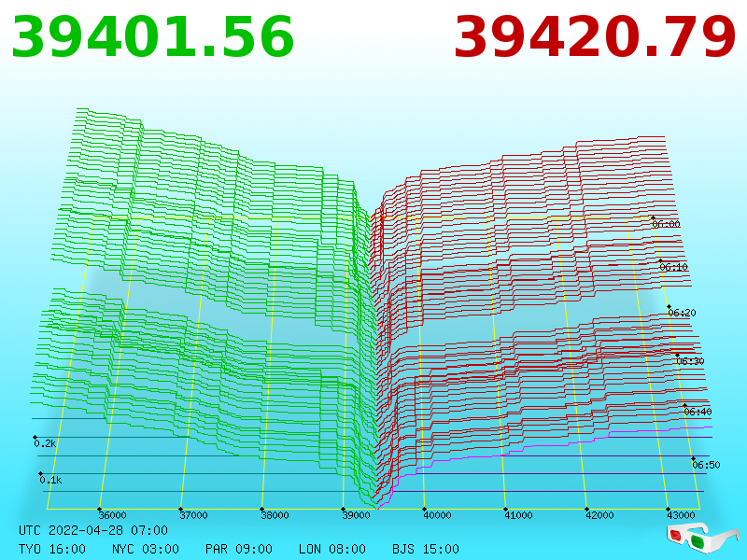Viewport: 747px width, 560px height.
Task: Click the 06:50 time axis marker
Action: point(706,465)
